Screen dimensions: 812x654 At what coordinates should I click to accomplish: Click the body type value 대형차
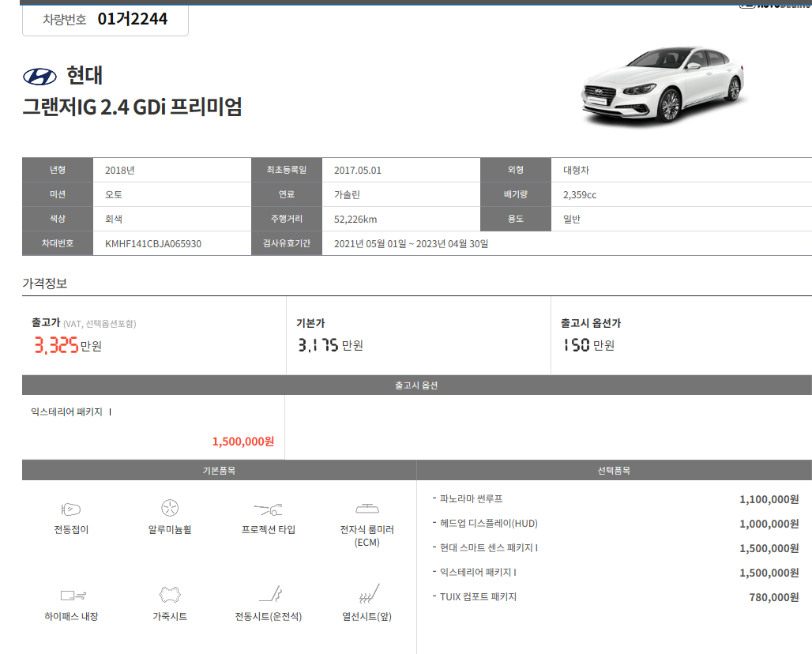[x=576, y=171]
